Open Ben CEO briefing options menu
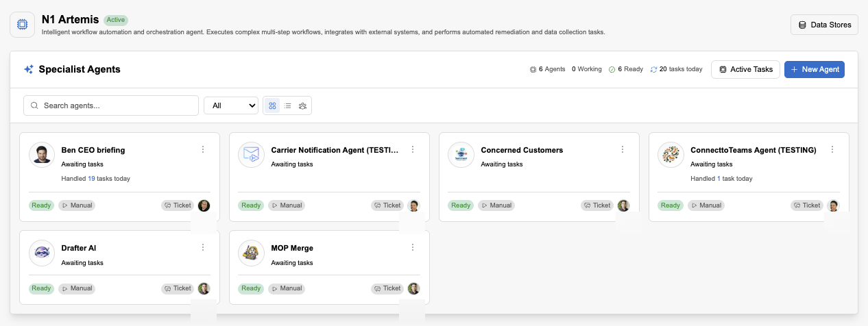The width and height of the screenshot is (868, 326). click(203, 149)
